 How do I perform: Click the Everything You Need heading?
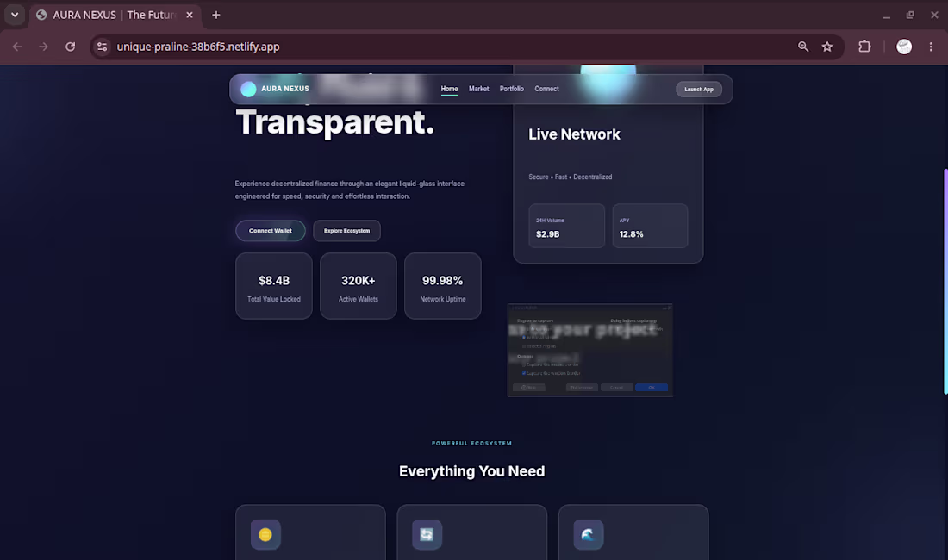471,471
